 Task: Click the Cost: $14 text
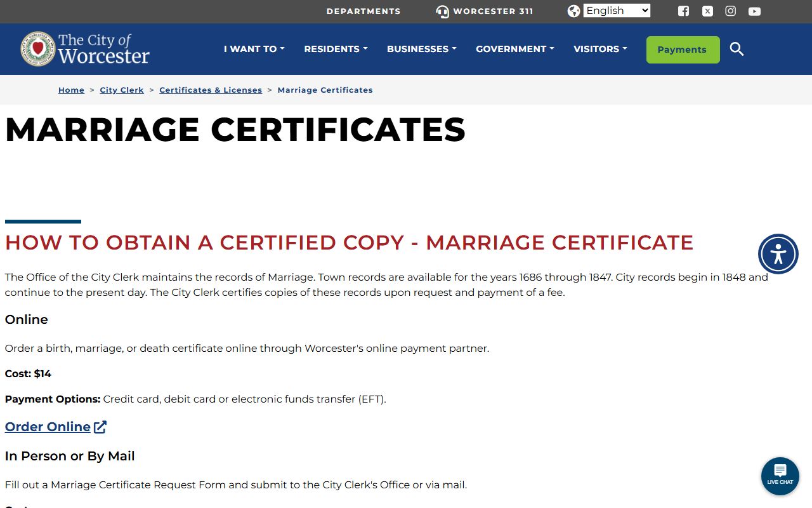click(x=28, y=373)
